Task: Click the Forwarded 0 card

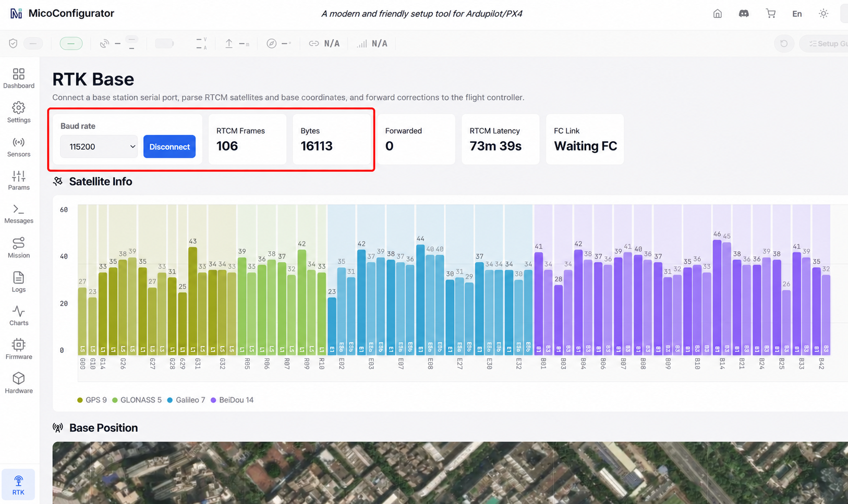Action: pos(416,139)
